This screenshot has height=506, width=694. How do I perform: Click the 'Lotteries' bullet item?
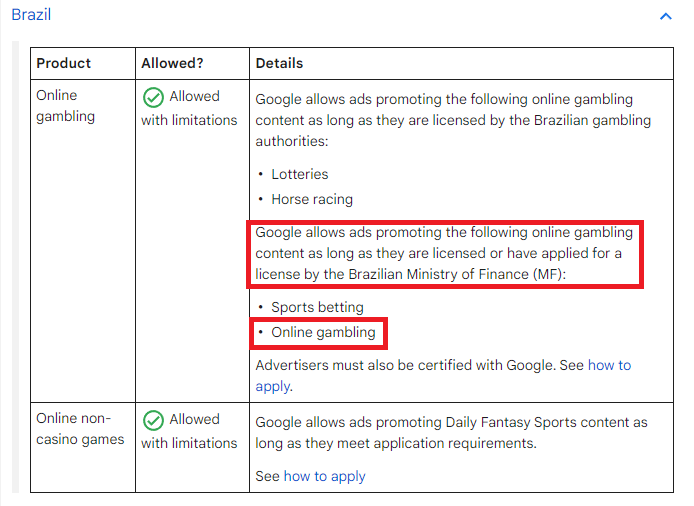tap(300, 174)
